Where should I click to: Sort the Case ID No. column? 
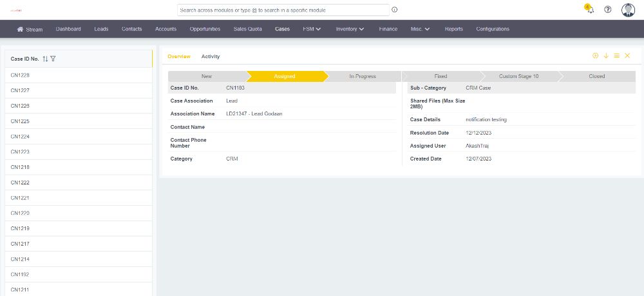pyautogui.click(x=45, y=59)
